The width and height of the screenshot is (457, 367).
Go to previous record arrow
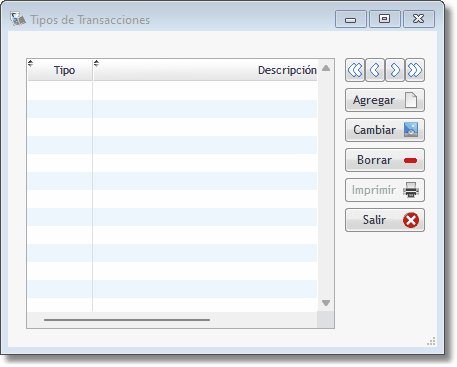tap(375, 70)
